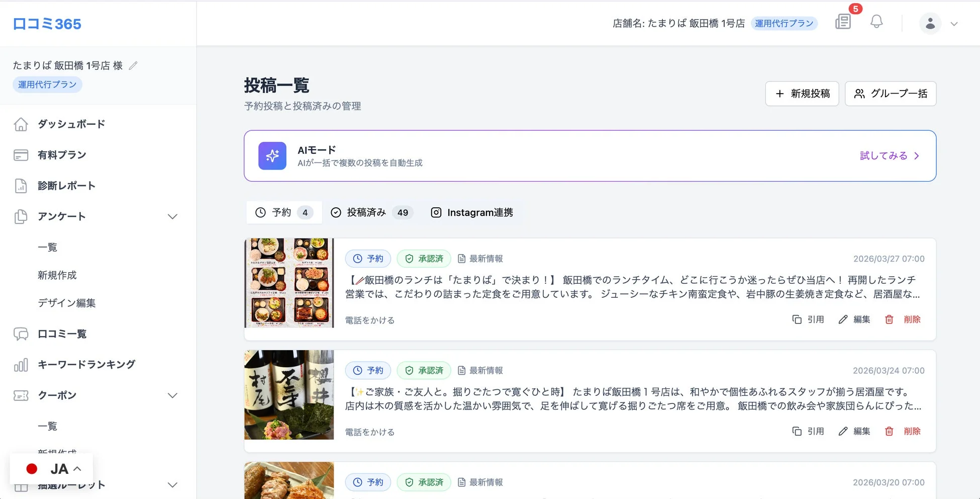Try AIモード via the 試してみる link
This screenshot has width=980, height=499.
coord(889,156)
